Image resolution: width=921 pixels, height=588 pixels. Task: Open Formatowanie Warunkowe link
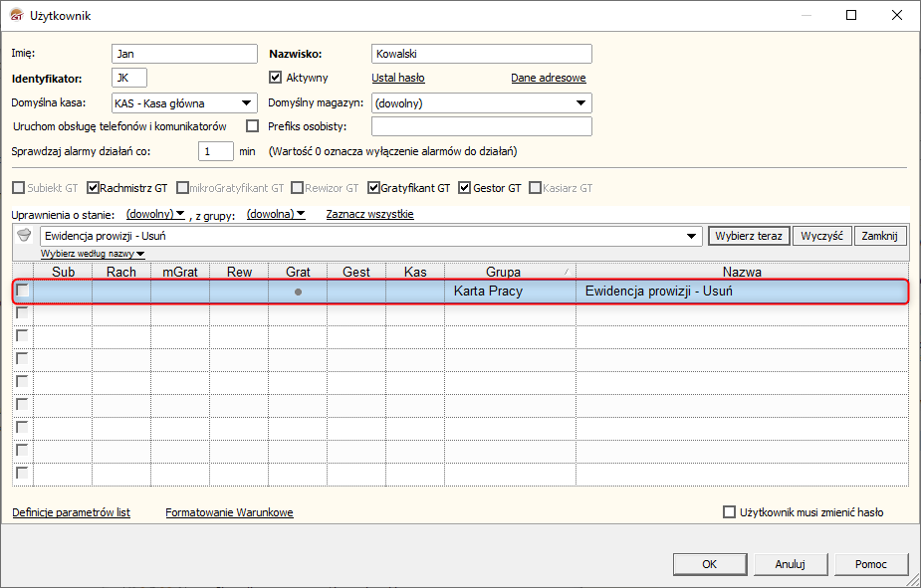click(x=229, y=512)
